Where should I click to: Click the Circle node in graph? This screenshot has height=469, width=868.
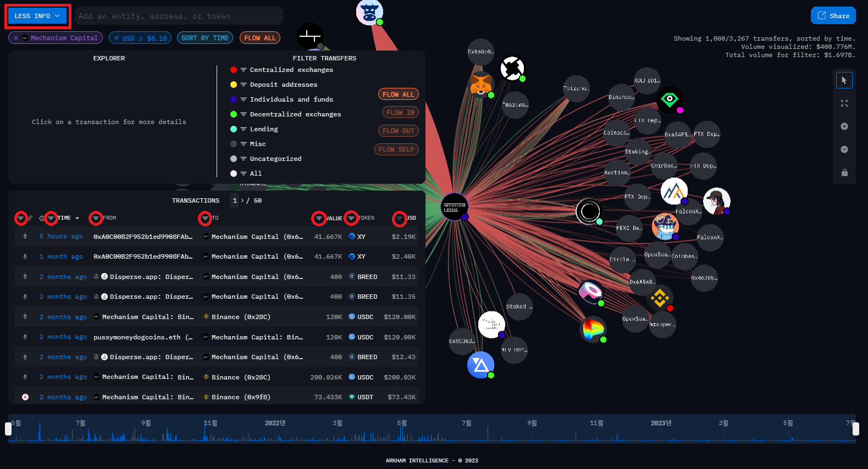click(622, 259)
